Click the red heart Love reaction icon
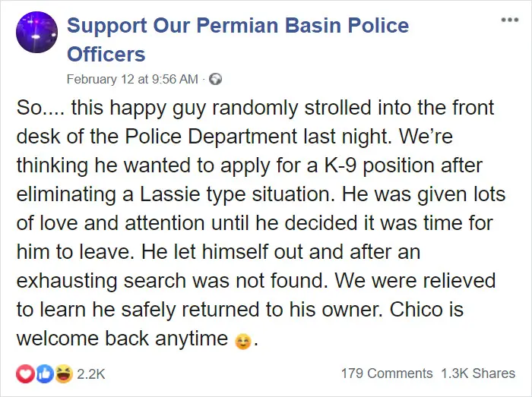 pos(24,373)
